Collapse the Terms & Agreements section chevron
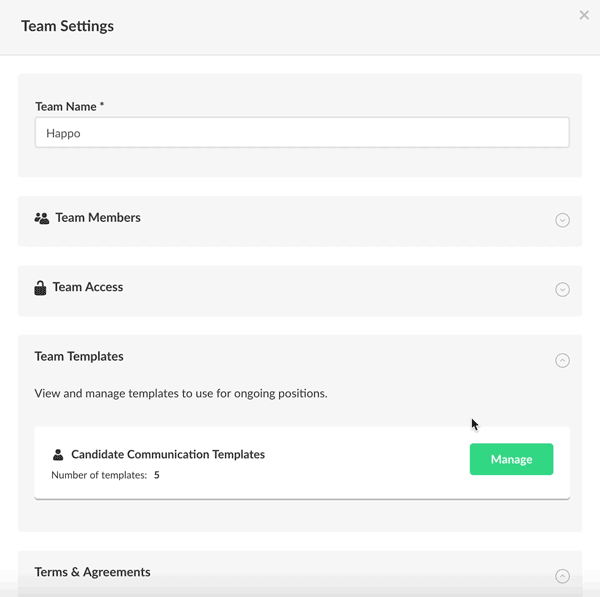Image resolution: width=600 pixels, height=597 pixels. (x=562, y=576)
